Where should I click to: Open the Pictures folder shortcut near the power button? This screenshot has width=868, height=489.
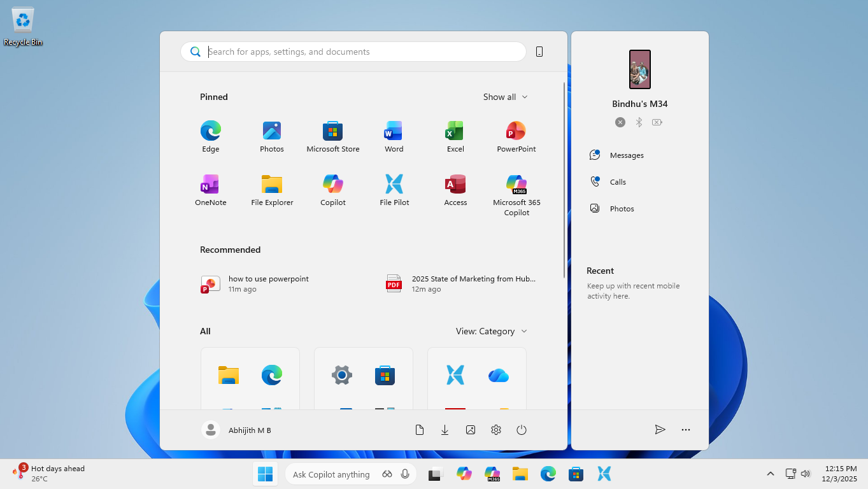(470, 430)
